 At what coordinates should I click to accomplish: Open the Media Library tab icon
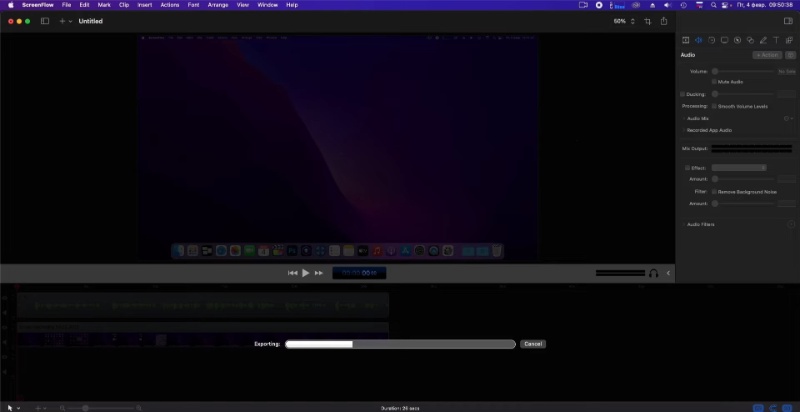pyautogui.click(x=789, y=40)
